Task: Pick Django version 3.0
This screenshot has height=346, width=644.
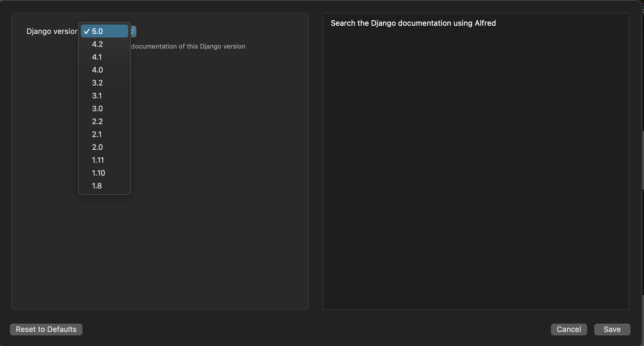Action: [x=104, y=109]
